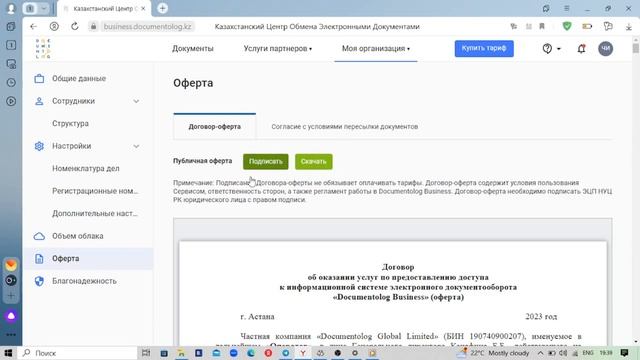
Task: Click the weather widget showing 22°C
Action: point(493,353)
